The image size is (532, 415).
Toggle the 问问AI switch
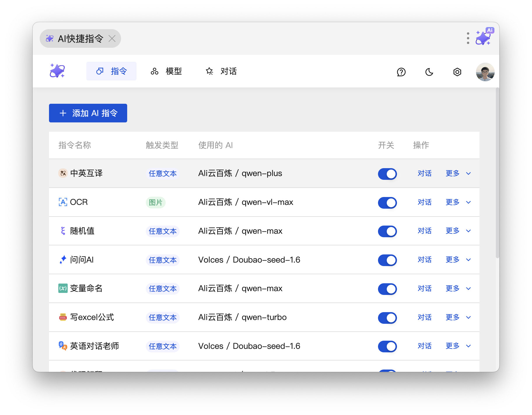click(387, 260)
